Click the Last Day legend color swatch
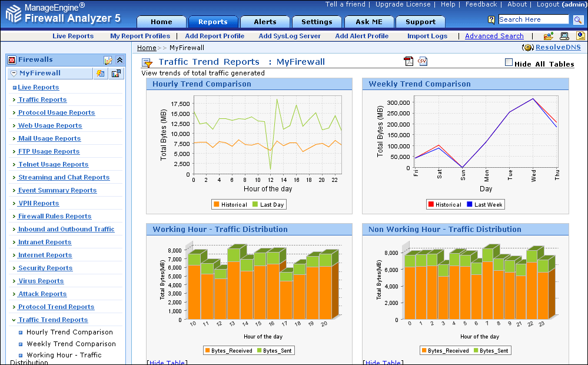588x365 pixels. (x=255, y=204)
